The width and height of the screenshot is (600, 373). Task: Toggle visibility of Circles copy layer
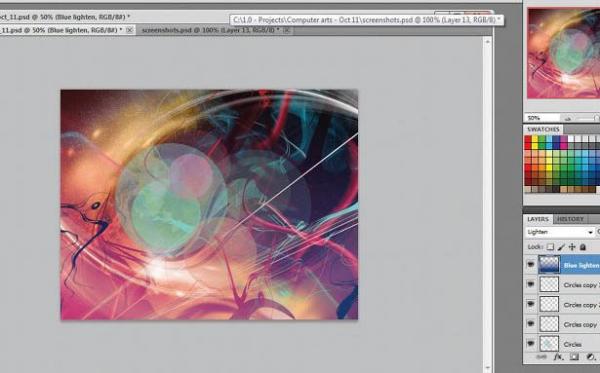[x=531, y=324]
